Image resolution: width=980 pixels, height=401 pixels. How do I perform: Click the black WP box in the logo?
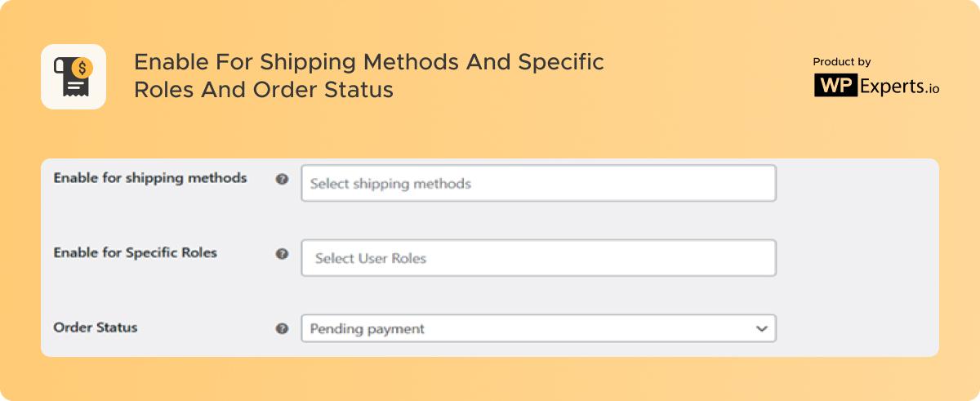coord(835,85)
